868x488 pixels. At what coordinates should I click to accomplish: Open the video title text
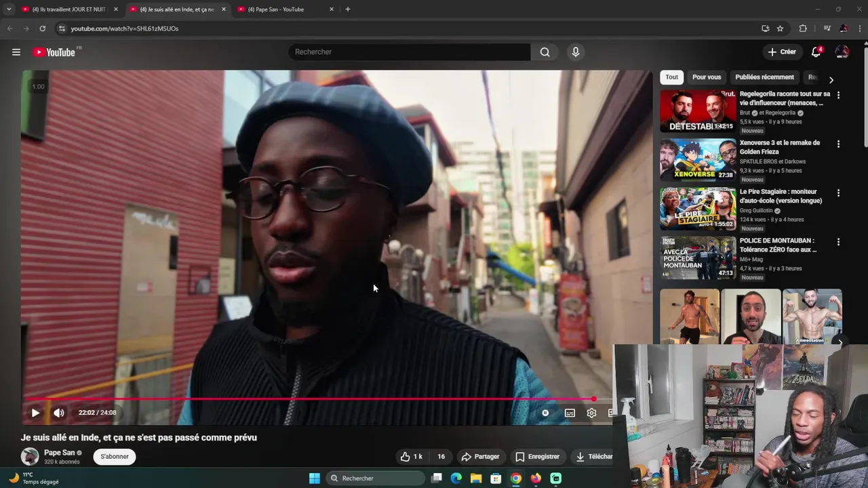[x=139, y=438]
